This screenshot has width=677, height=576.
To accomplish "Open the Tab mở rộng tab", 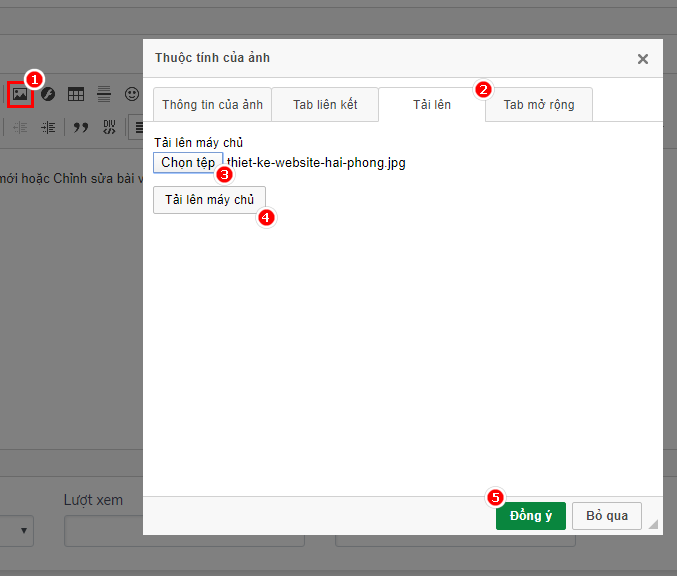I will click(x=539, y=105).
